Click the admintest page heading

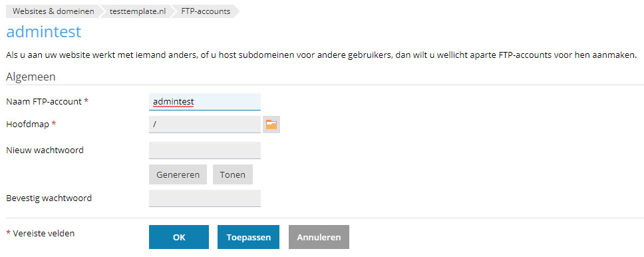[x=43, y=32]
